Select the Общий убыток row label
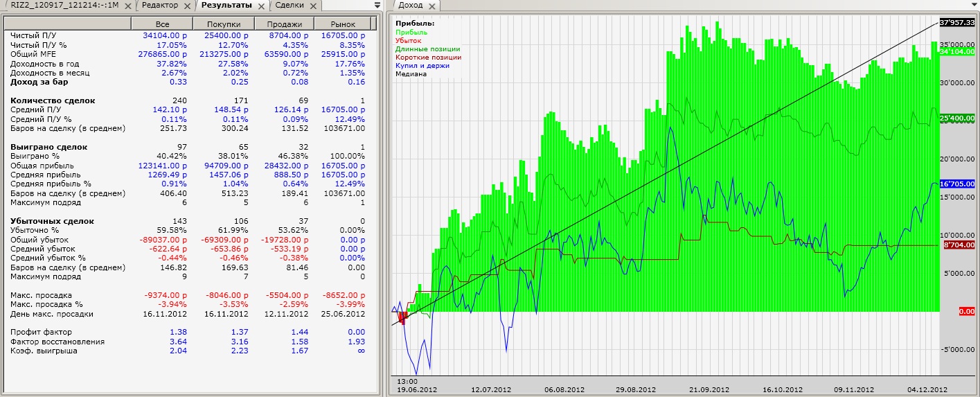980x397 pixels. pos(40,239)
